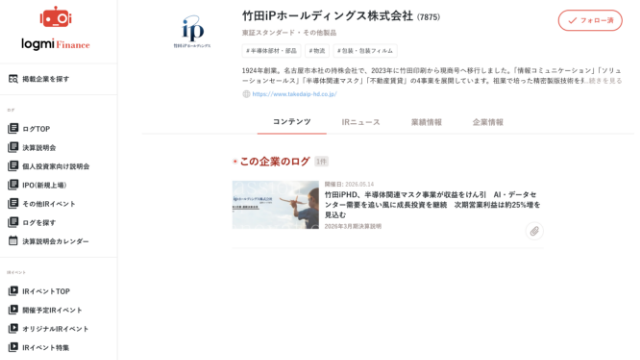
Task: Click the この企業のログ heading
Action: [x=275, y=162]
